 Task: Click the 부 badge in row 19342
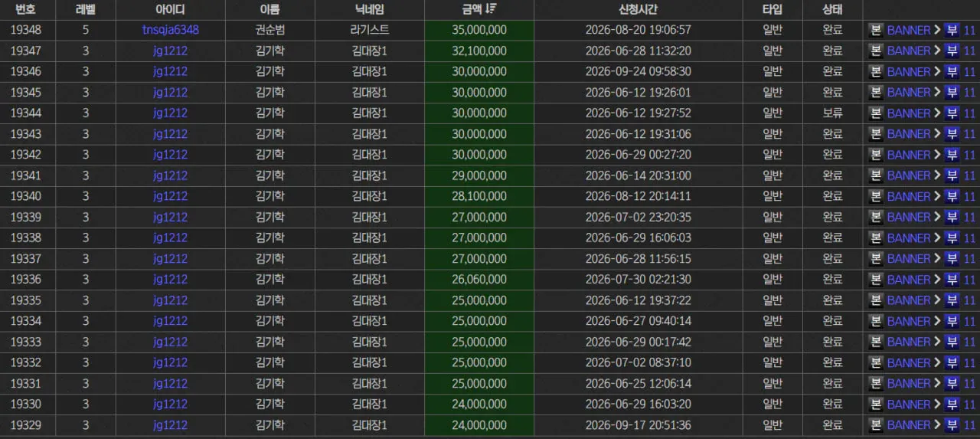[952, 155]
